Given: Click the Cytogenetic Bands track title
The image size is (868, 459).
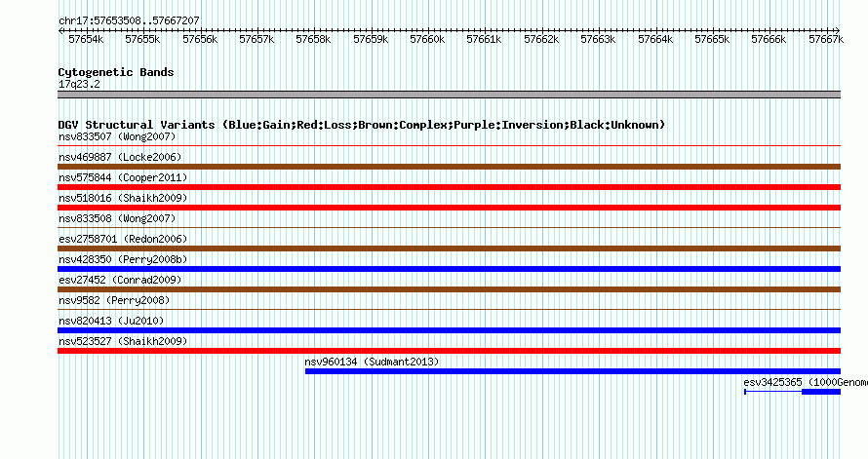Looking at the screenshot, I should point(116,72).
